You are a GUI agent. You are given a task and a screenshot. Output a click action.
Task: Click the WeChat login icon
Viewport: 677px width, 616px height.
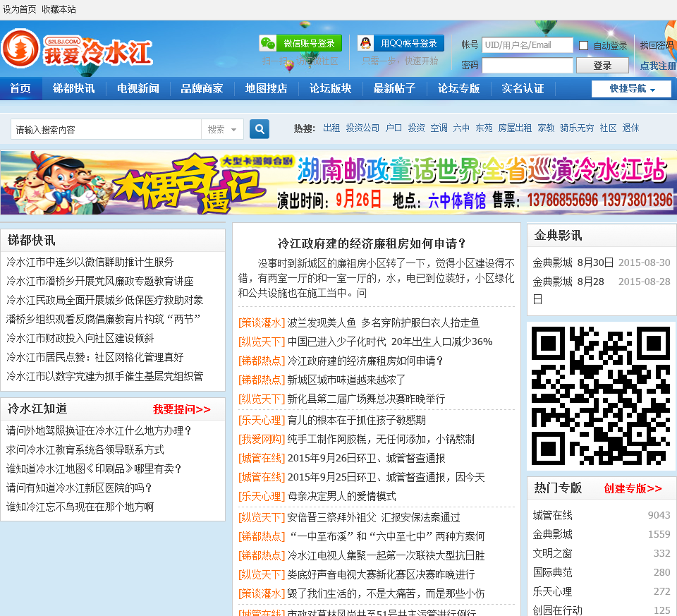pyautogui.click(x=268, y=43)
